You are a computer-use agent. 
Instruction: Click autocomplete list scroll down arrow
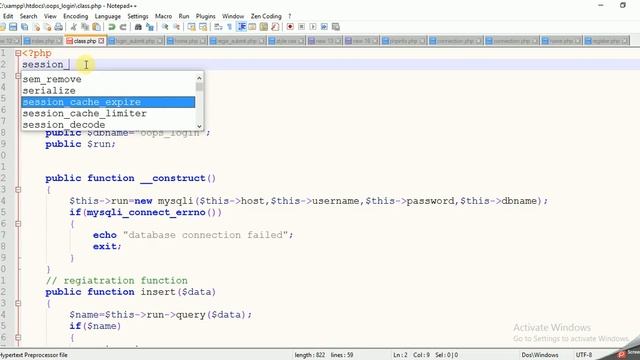199,126
